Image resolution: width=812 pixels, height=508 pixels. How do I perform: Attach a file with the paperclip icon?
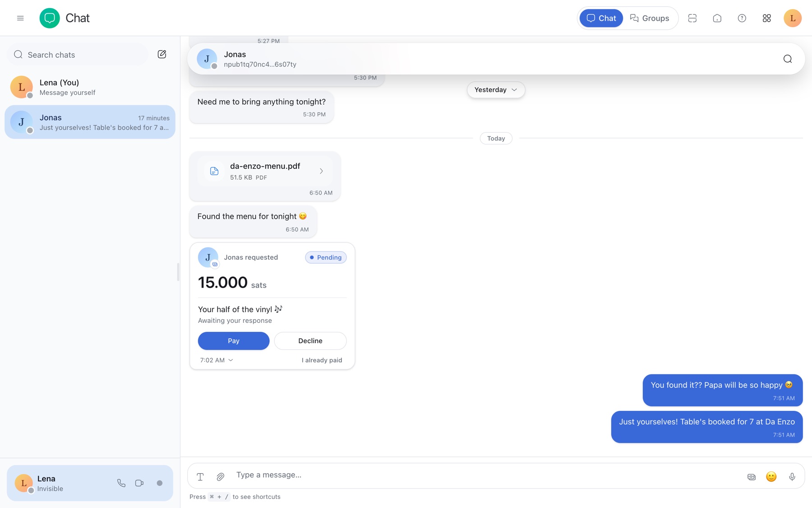[220, 476]
